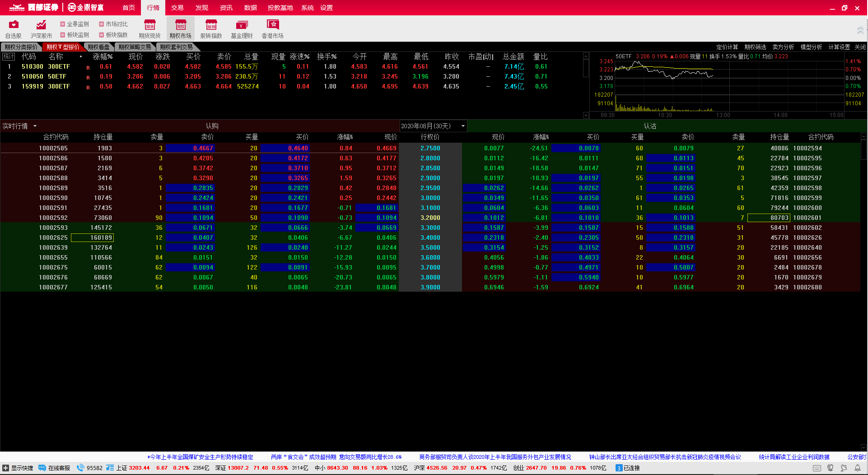Switch to the 期权策略交易 tab

[x=135, y=47]
